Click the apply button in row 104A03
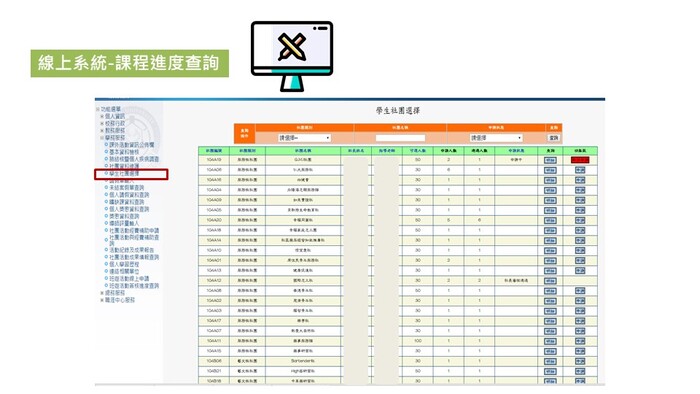Image resolution: width=700 pixels, height=394 pixels. [x=580, y=311]
